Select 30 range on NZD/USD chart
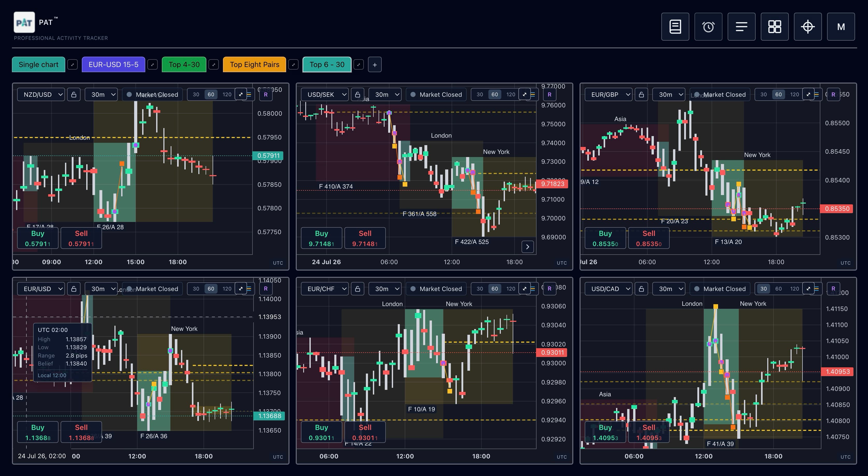This screenshot has height=476, width=868. click(x=196, y=95)
